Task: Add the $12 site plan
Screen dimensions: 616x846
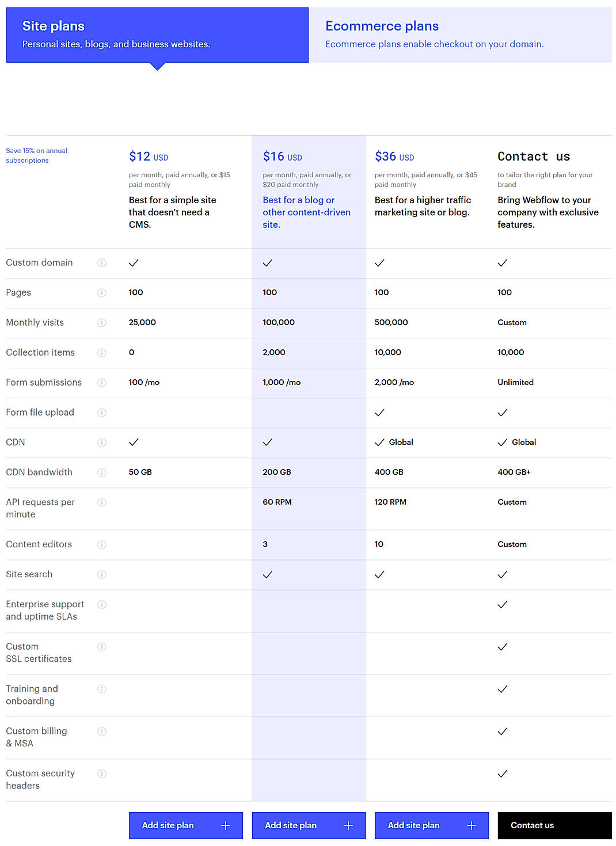Action: click(185, 825)
